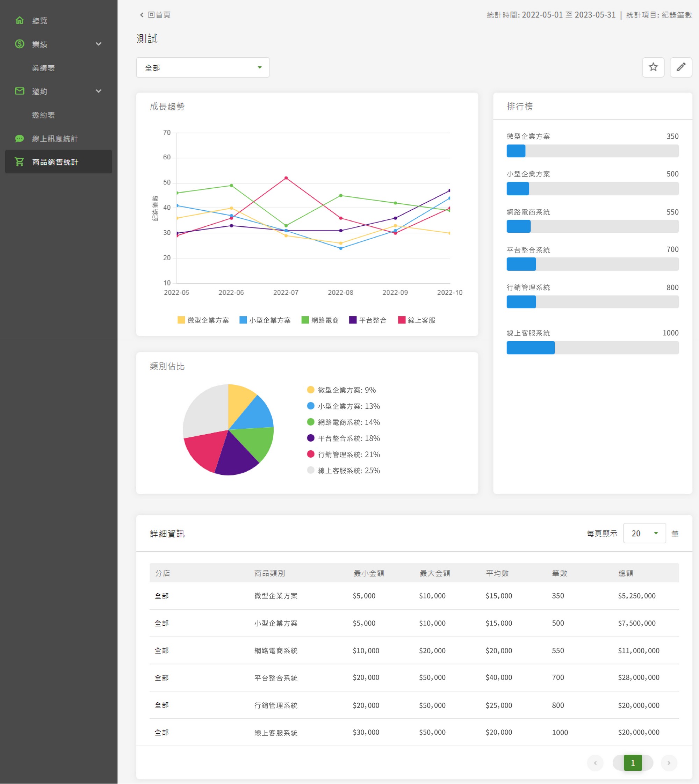Collapse the 業績 sidebar section
The height and width of the screenshot is (784, 699).
[99, 44]
